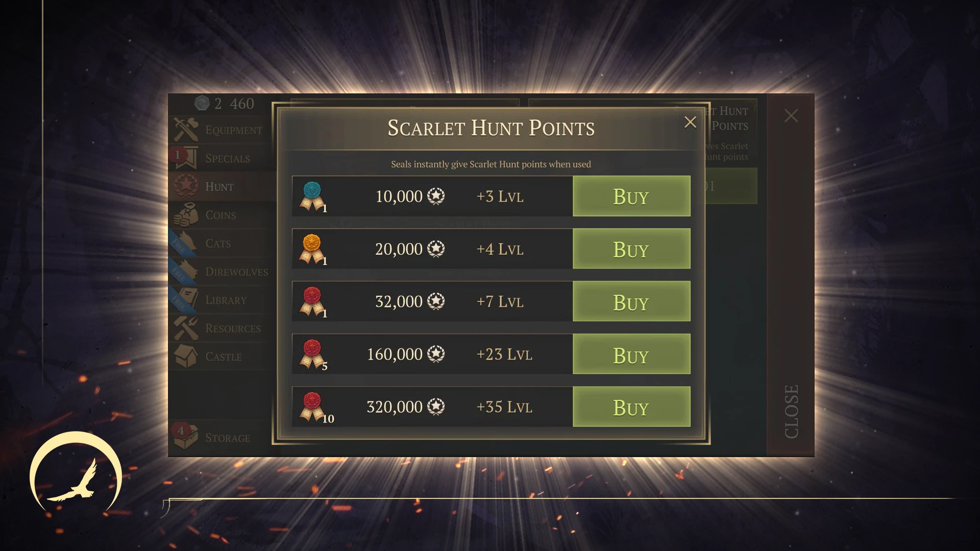
Task: Click the blue seal ribbon icon
Action: 312,196
